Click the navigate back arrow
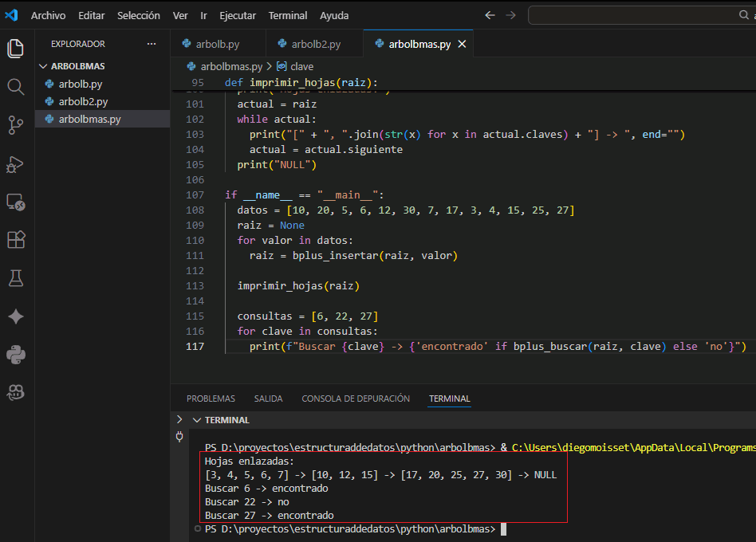756x542 pixels. (x=490, y=15)
